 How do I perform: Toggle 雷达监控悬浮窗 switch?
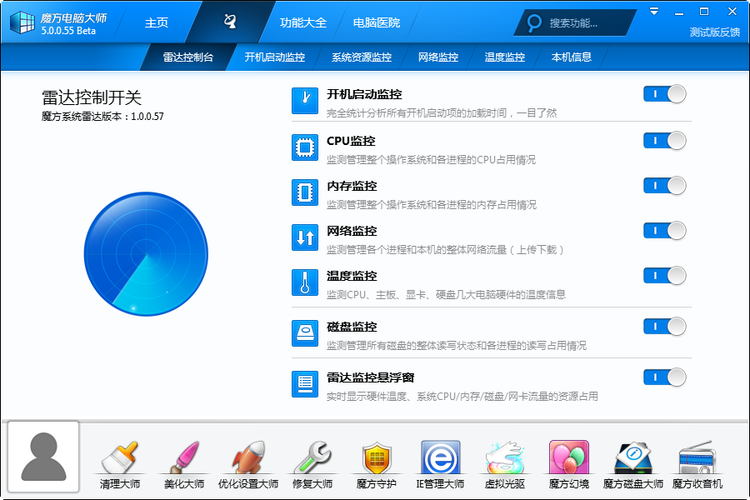(x=664, y=378)
